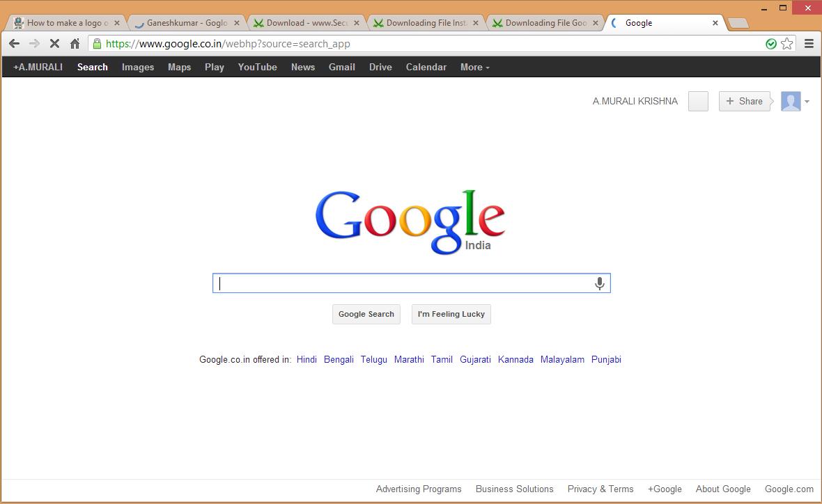This screenshot has width=822, height=504.
Task: Open the account dropdown arrow beside avatar
Action: click(807, 102)
